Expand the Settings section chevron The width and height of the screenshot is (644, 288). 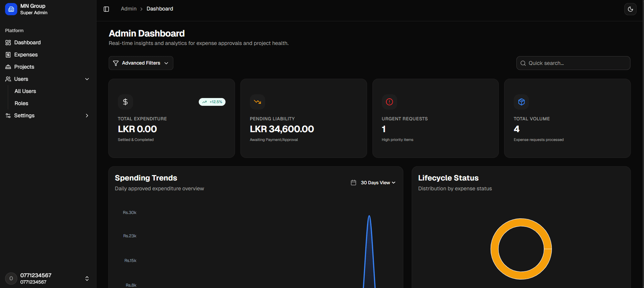[x=87, y=116]
